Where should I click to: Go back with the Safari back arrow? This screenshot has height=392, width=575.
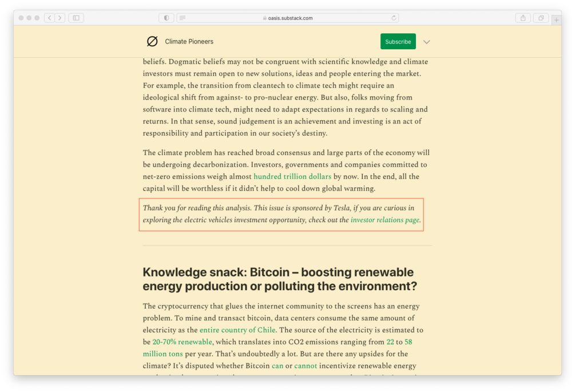tap(50, 18)
